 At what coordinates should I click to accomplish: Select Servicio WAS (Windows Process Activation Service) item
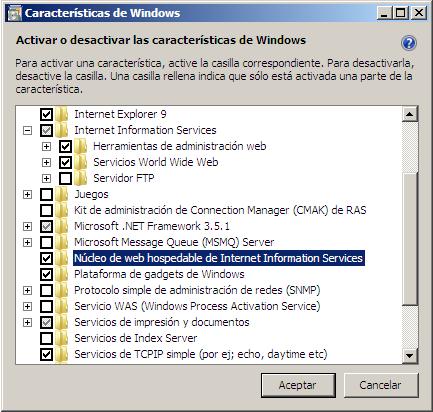[197, 306]
